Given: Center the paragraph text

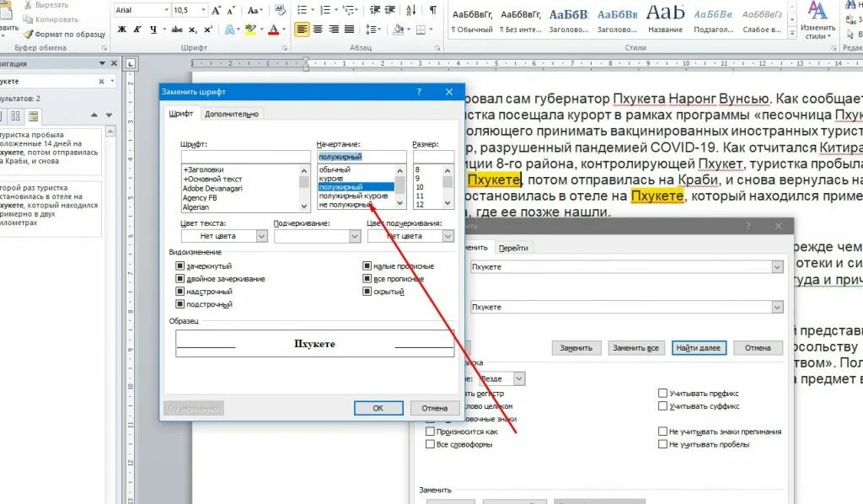Looking at the screenshot, I should 318,29.
